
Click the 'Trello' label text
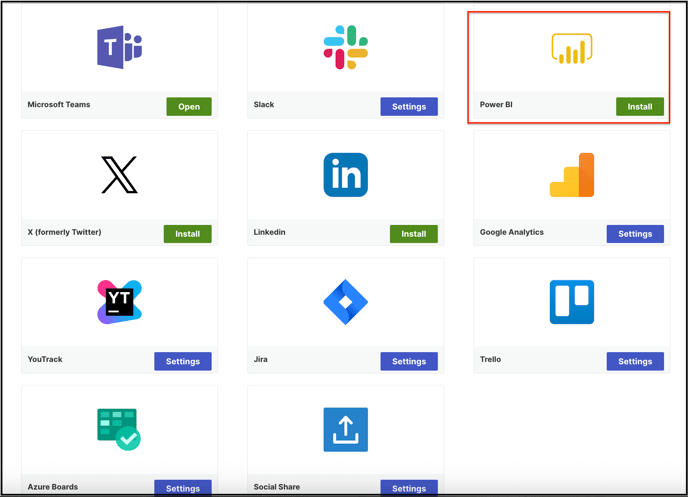[x=490, y=359]
